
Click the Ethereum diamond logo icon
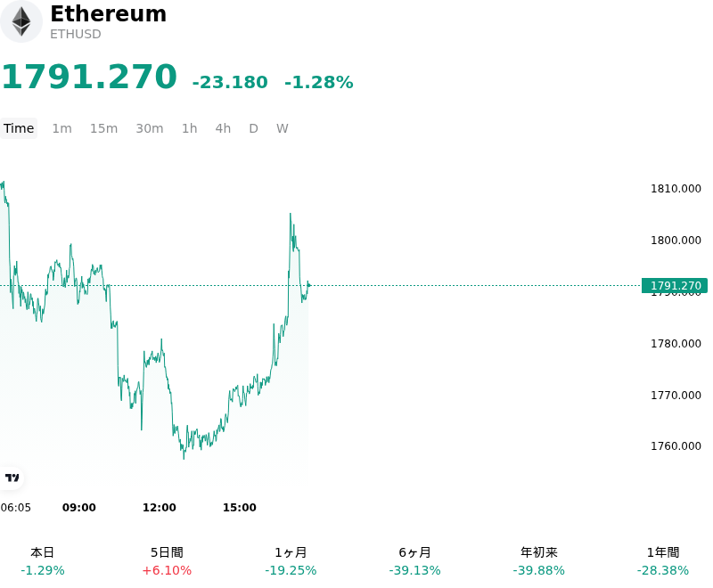click(x=20, y=21)
